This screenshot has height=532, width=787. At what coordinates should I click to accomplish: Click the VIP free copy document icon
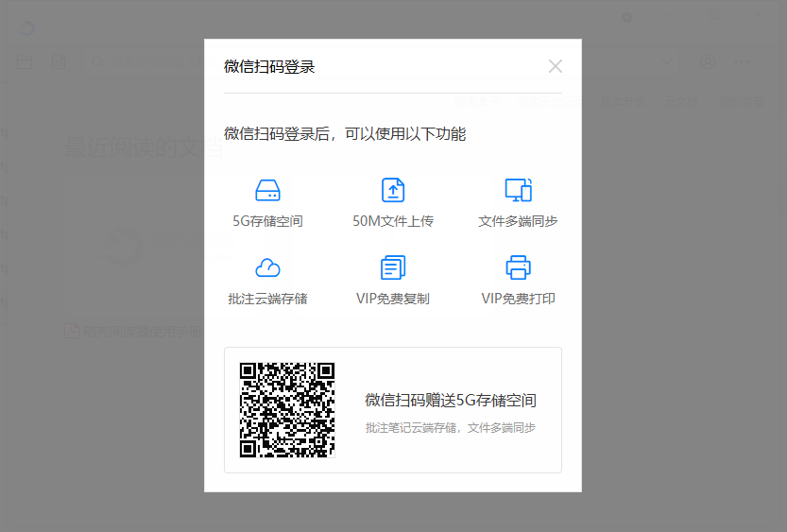(x=393, y=267)
